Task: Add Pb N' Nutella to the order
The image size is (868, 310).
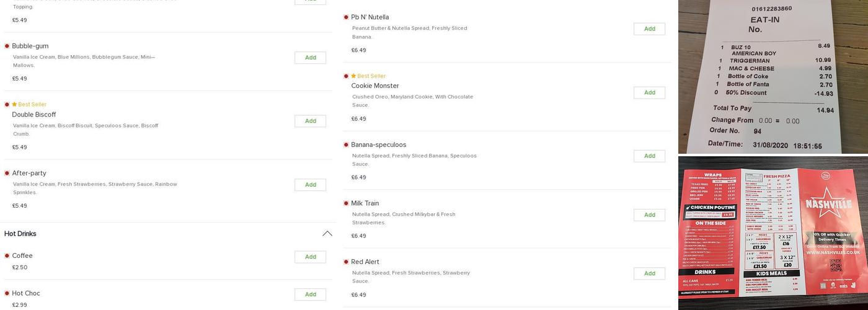Action: tap(649, 29)
